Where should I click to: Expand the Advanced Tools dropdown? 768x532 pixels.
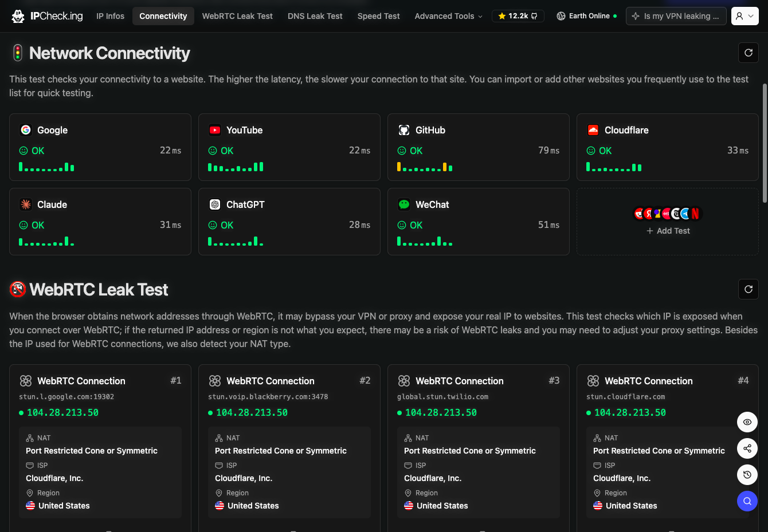tap(448, 16)
